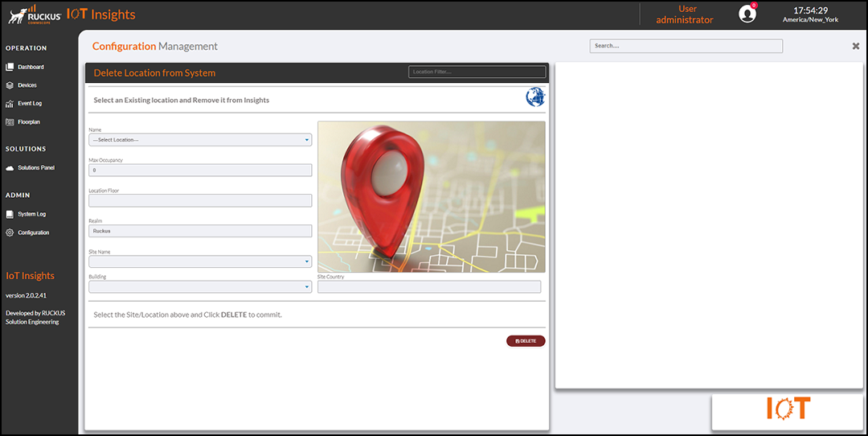The height and width of the screenshot is (436, 868).
Task: Click the Max Occupancy field
Action: [200, 170]
